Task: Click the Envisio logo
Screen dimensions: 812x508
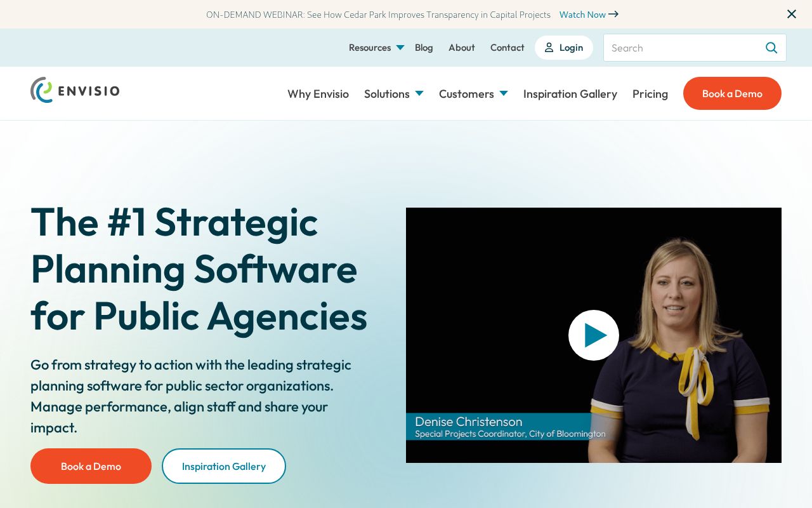Action: 75,90
